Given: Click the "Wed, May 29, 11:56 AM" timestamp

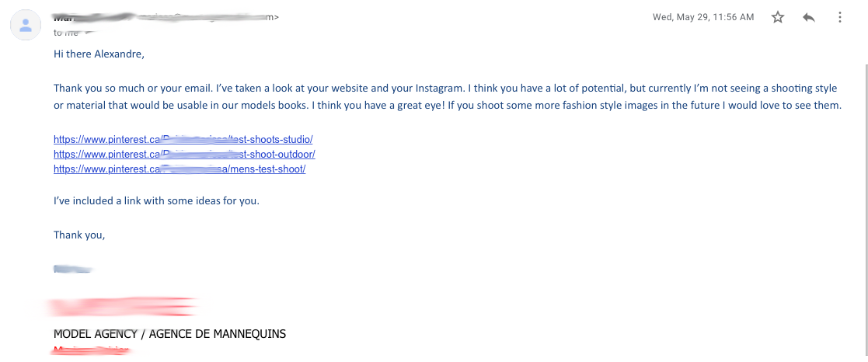Looking at the screenshot, I should coord(703,17).
